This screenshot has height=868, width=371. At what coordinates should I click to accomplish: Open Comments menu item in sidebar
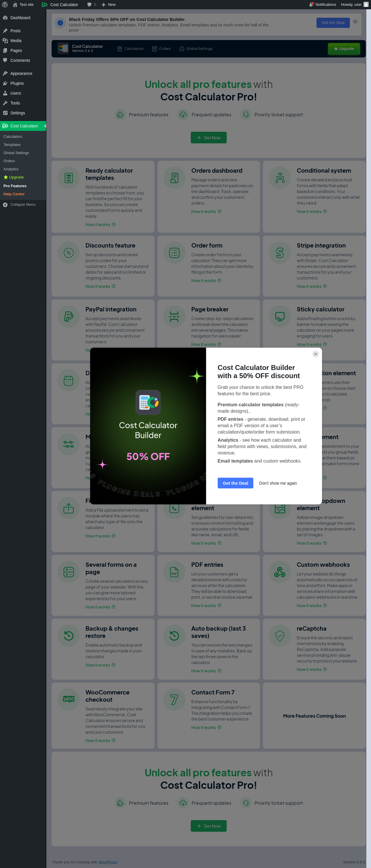(x=23, y=60)
